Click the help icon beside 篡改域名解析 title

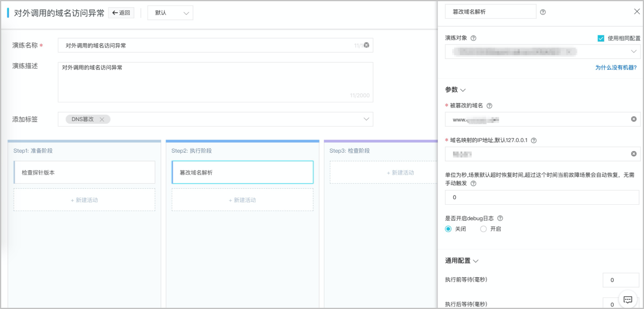click(543, 12)
